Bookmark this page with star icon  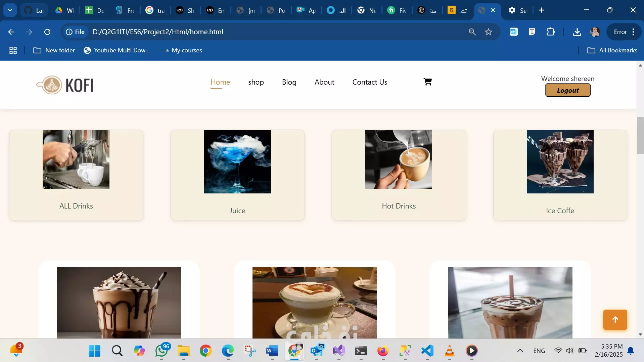coord(488,32)
